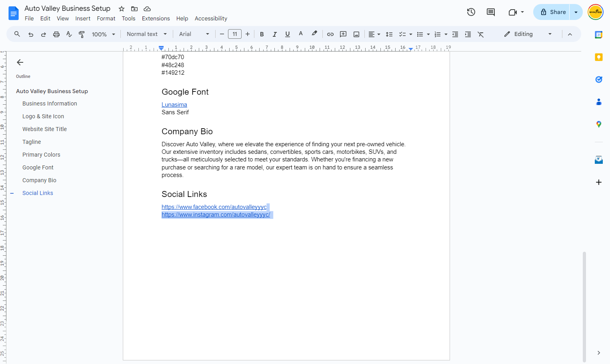Image resolution: width=610 pixels, height=364 pixels.
Task: Open the Lunasima font link
Action: click(174, 105)
